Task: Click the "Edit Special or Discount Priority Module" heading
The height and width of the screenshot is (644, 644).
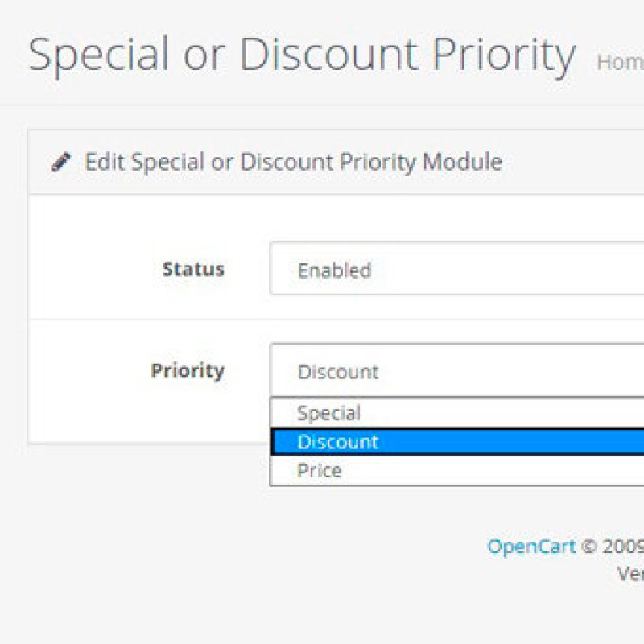Action: pos(293,162)
